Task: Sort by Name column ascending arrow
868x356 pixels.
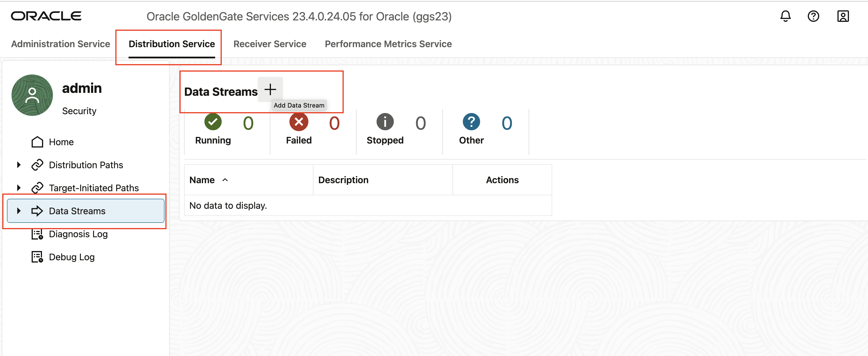Action: coord(225,180)
